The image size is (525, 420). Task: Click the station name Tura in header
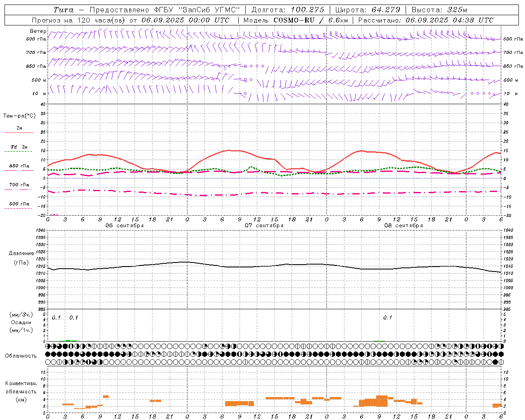pos(64,10)
